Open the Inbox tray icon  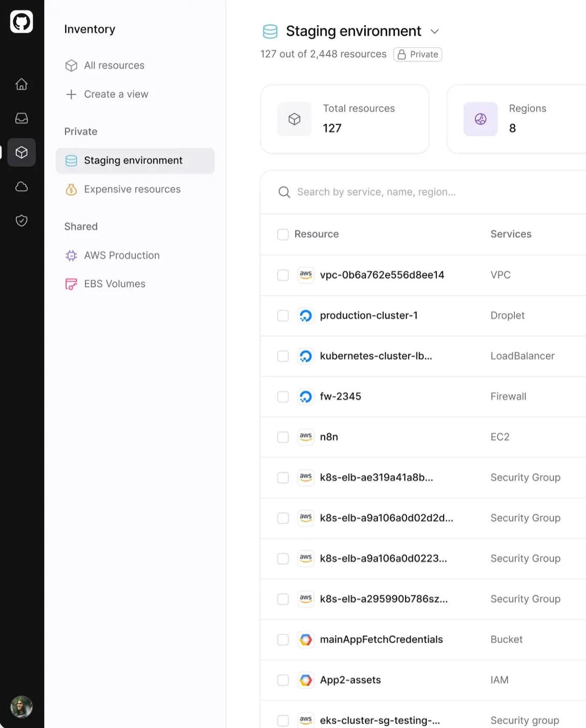22,118
